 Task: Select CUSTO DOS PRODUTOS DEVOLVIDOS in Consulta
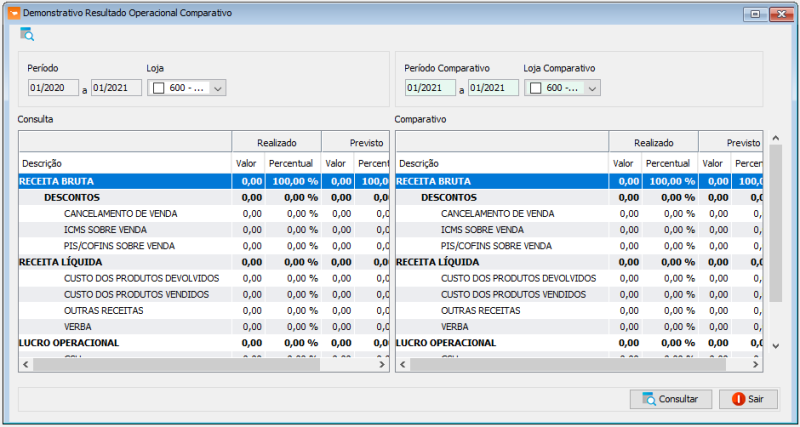click(204, 279)
